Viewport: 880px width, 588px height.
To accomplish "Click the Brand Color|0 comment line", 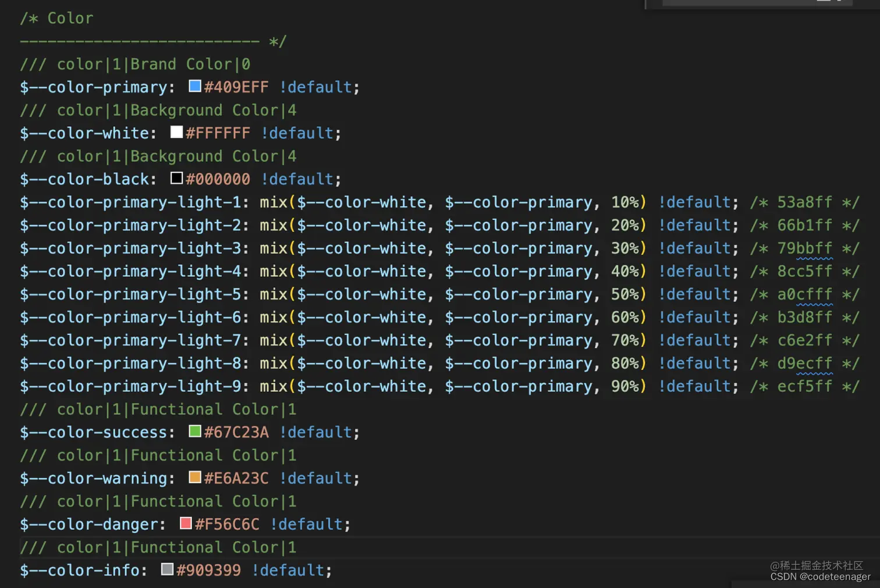I will [x=135, y=64].
